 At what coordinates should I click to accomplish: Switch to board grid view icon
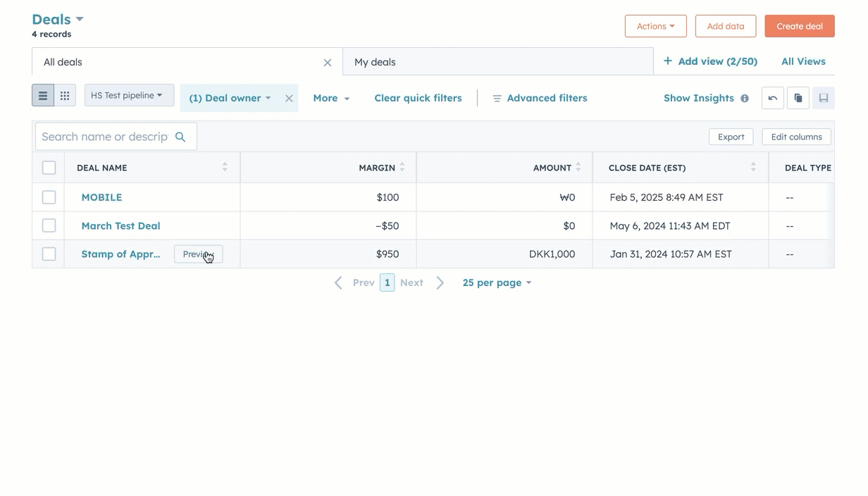tap(65, 96)
